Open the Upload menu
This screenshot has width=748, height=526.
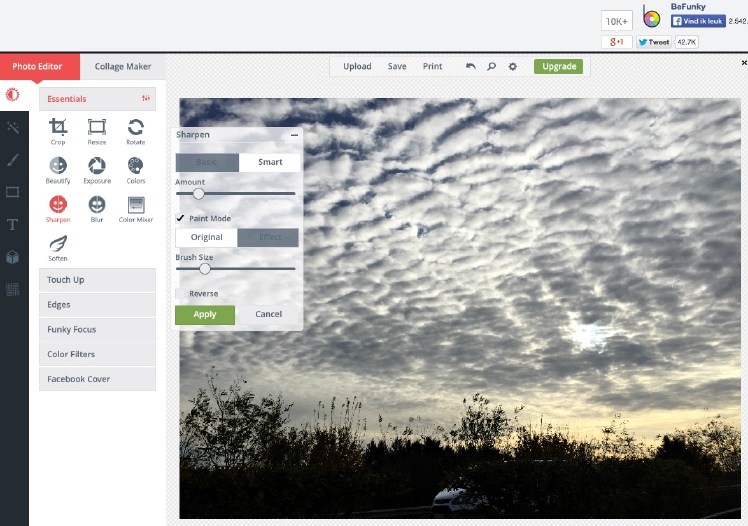[x=357, y=66]
